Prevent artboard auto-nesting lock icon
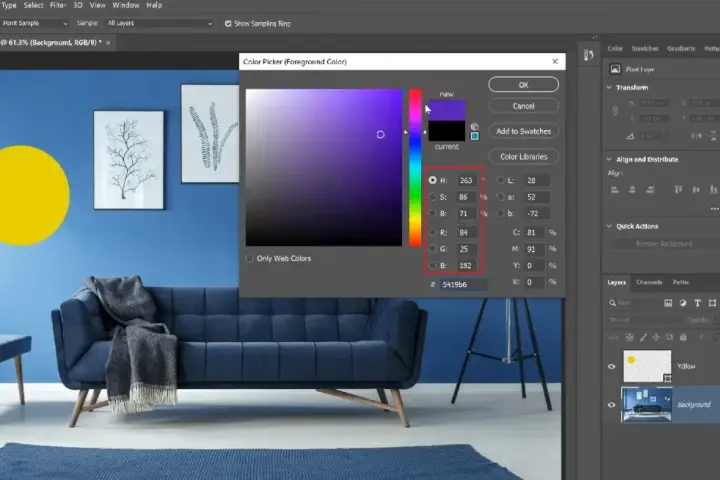 point(669,337)
